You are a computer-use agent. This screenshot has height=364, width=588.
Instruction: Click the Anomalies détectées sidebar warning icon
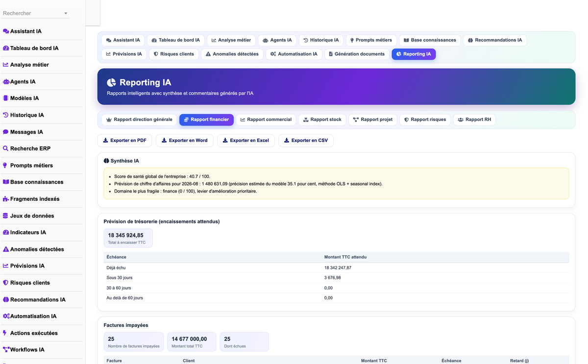coord(6,249)
